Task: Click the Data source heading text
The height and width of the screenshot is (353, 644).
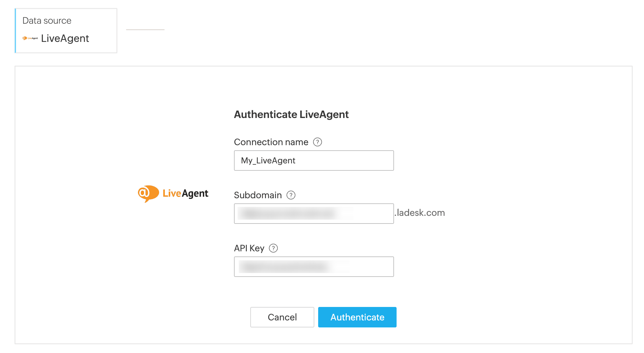Action: 47,21
